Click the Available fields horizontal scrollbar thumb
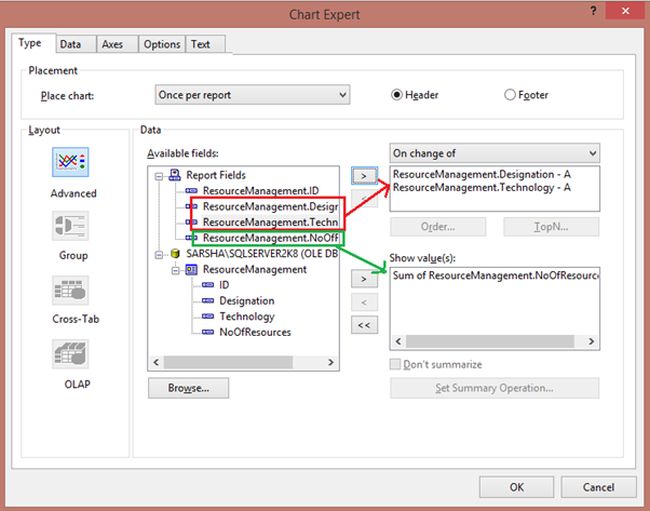 click(x=228, y=362)
